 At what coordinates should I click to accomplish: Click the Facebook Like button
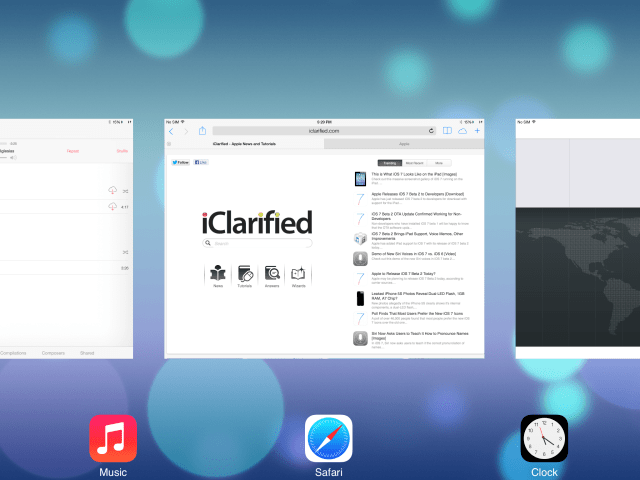point(201,162)
